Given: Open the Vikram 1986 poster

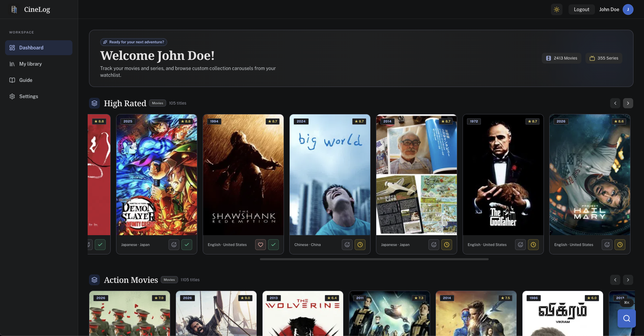Looking at the screenshot, I should [563, 313].
